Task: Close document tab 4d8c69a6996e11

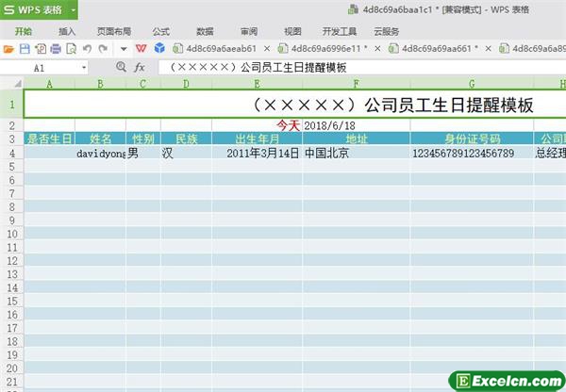Action: pyautogui.click(x=377, y=48)
